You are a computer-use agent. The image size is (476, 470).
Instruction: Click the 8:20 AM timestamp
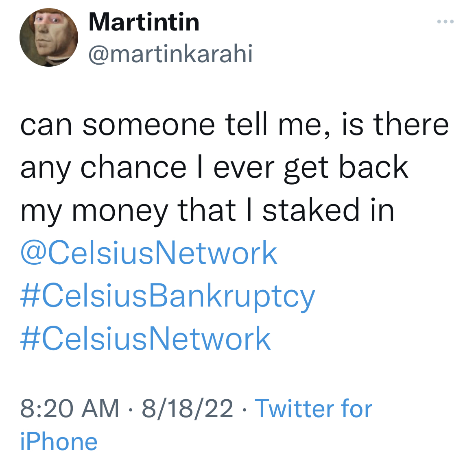coord(70,408)
